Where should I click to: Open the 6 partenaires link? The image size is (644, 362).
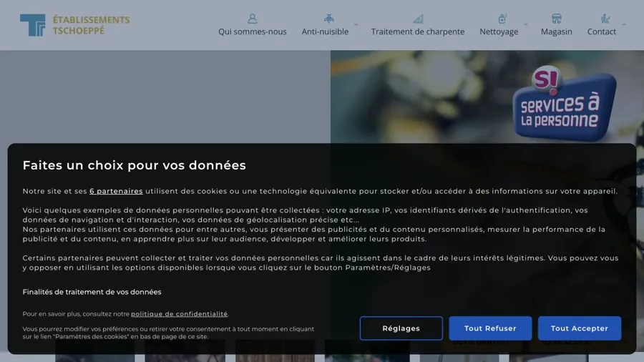click(116, 191)
